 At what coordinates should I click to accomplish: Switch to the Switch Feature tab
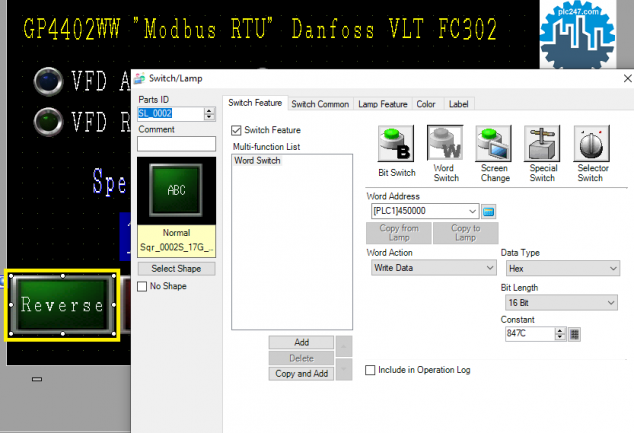[x=255, y=103]
